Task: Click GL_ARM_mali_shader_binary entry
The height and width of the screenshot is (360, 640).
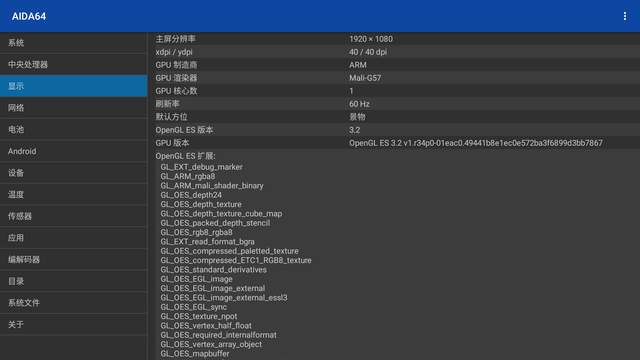Action: [x=212, y=186]
